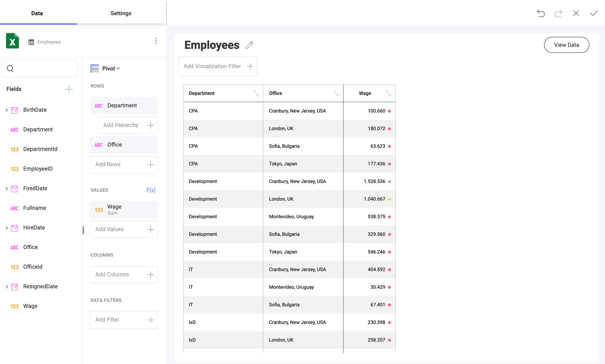Open the F(x) calculated values option

pyautogui.click(x=151, y=190)
